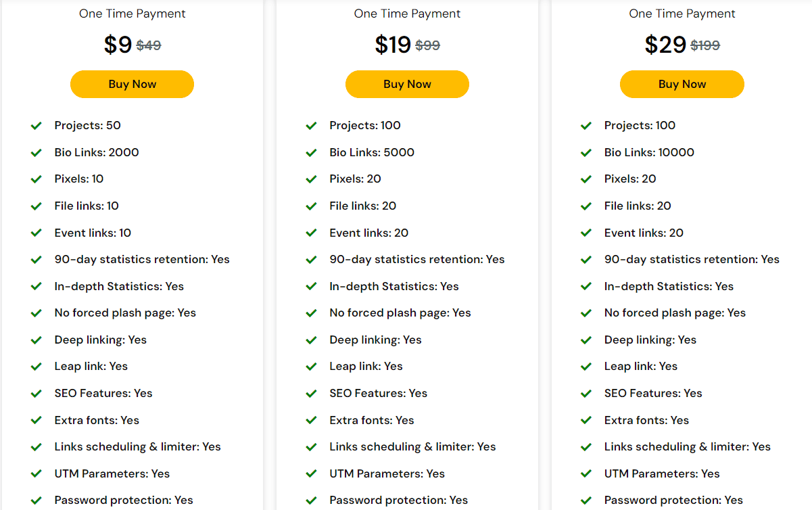Click the $9 price text
This screenshot has width=812, height=510.
click(118, 45)
